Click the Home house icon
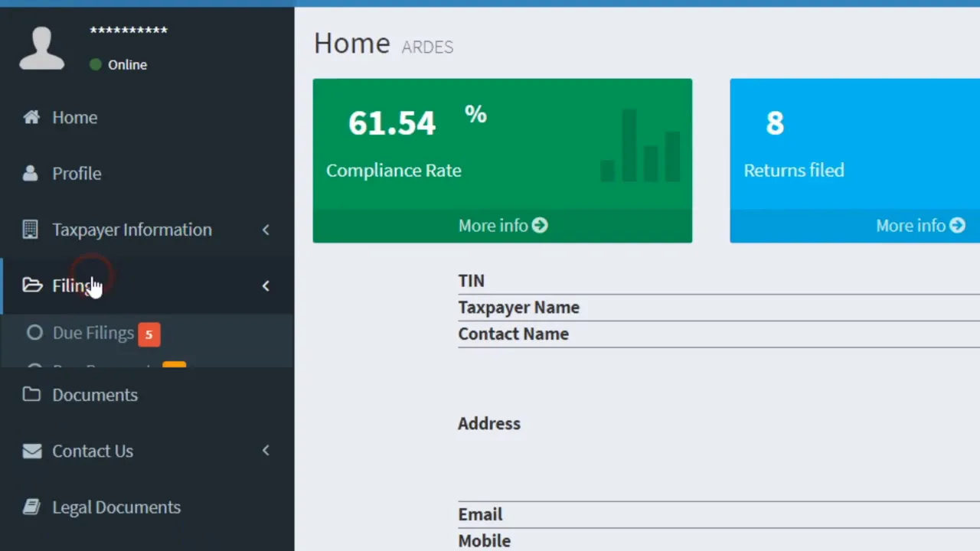 coord(31,117)
